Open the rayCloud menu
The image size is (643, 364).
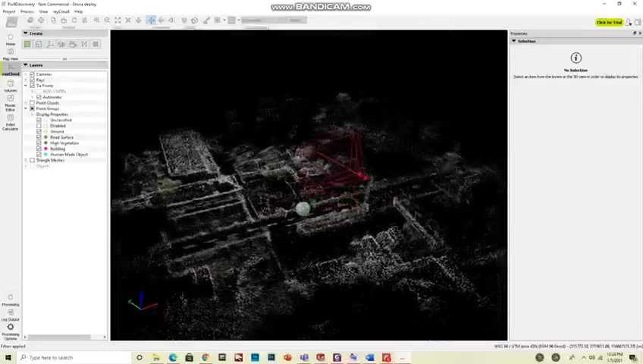coord(61,11)
